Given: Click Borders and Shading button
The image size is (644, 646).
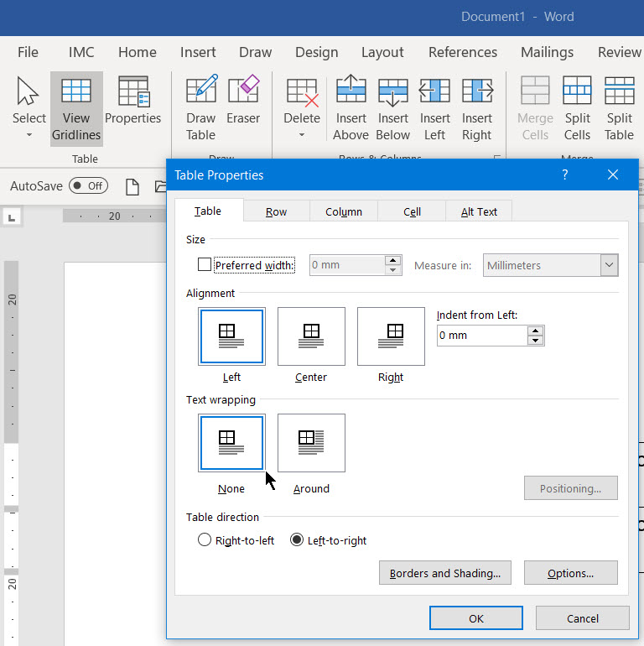Looking at the screenshot, I should pyautogui.click(x=445, y=573).
